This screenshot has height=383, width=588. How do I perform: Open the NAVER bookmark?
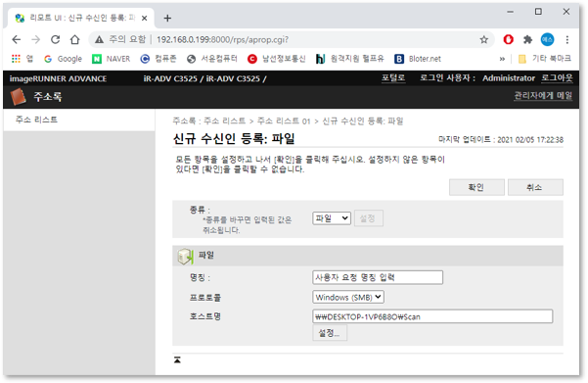click(x=112, y=59)
